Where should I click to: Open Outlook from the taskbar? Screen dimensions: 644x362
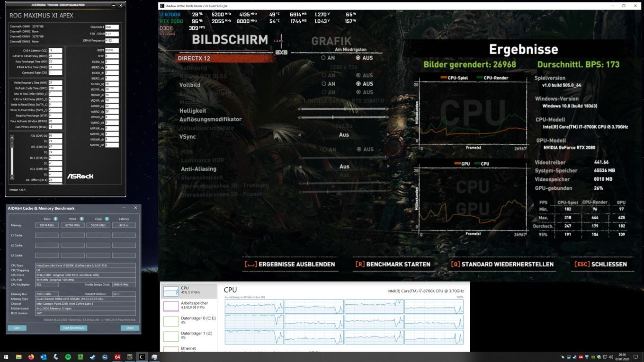[x=43, y=357]
